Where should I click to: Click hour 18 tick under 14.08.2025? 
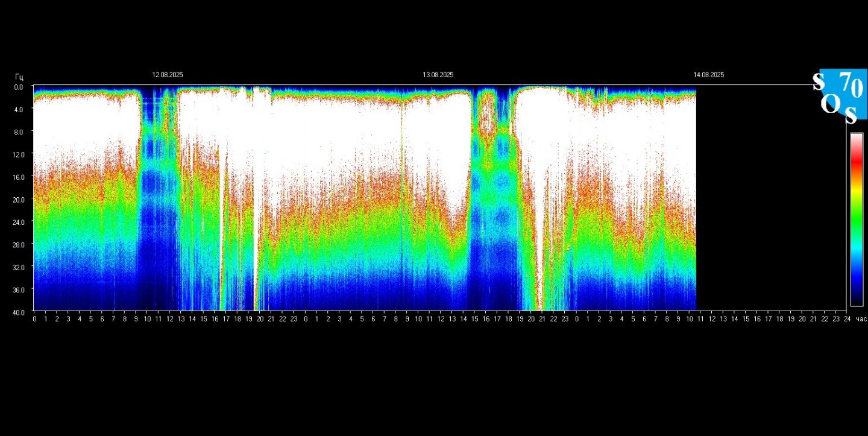pos(779,319)
